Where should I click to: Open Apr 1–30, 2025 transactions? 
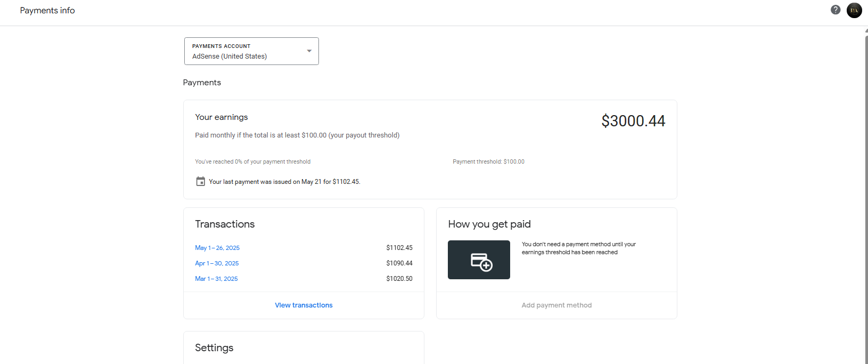[x=217, y=263]
